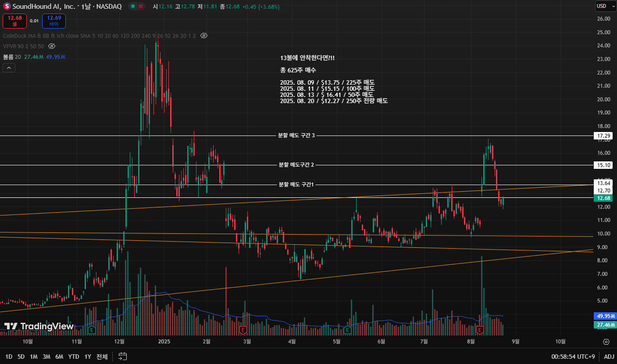Select the YTD date range
The image size is (617, 364).
74,357
